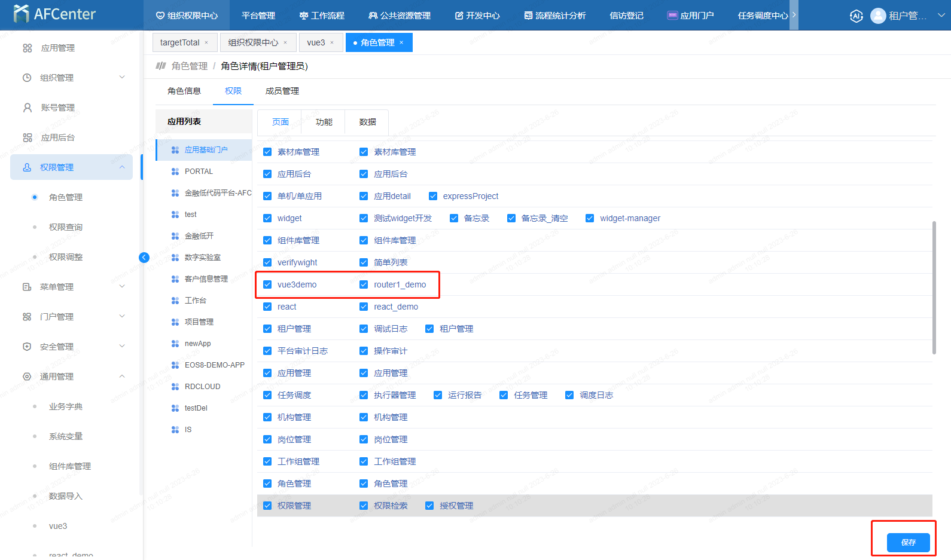
Task: Open the user dropdown arrow at top right
Action: [x=941, y=16]
